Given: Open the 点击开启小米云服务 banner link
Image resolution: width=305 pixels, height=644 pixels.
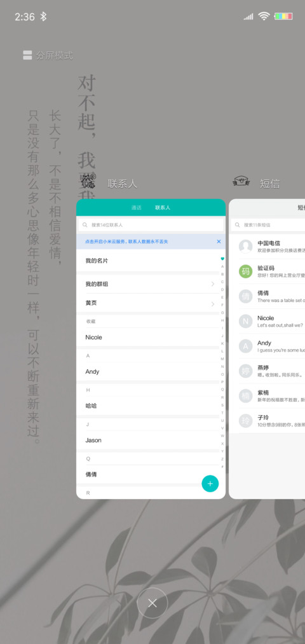Looking at the screenshot, I should click(x=126, y=242).
